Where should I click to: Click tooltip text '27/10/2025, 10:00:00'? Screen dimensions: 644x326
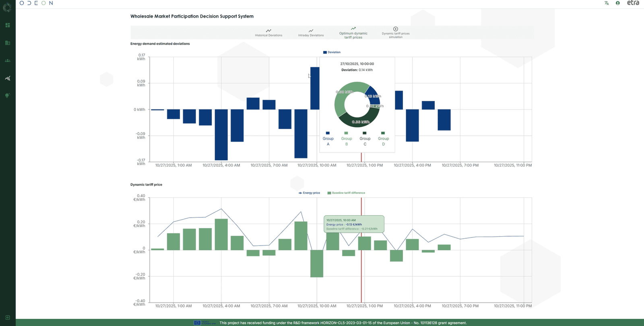(357, 64)
